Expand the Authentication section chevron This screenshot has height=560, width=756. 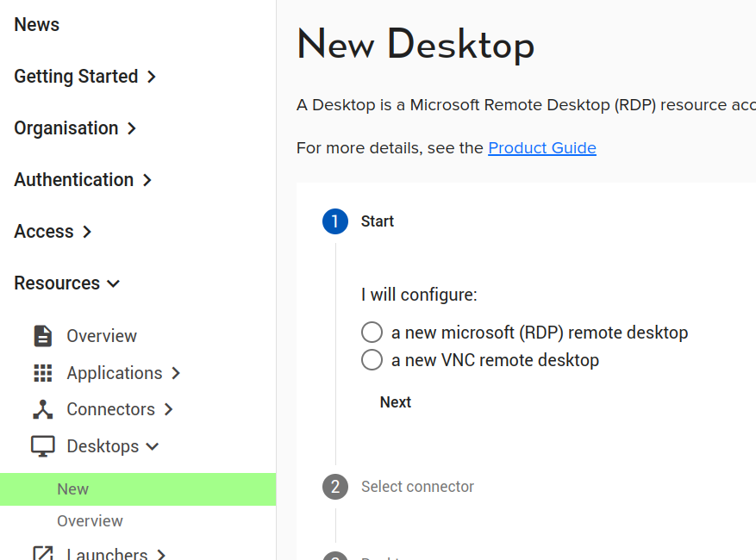tap(147, 180)
